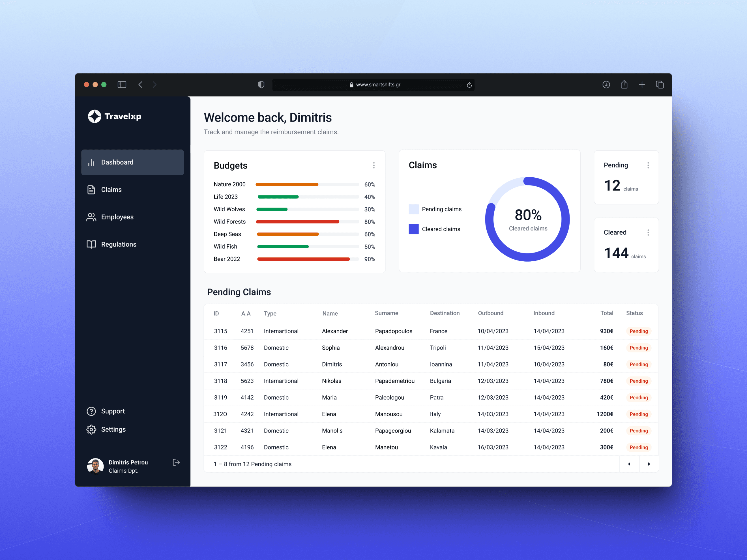Click Dimitris Petrou's avatar photo
Screen dimensions: 747x560
tap(95, 466)
